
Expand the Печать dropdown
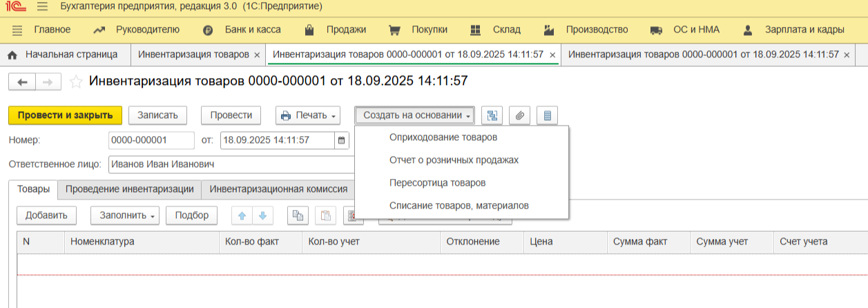308,115
